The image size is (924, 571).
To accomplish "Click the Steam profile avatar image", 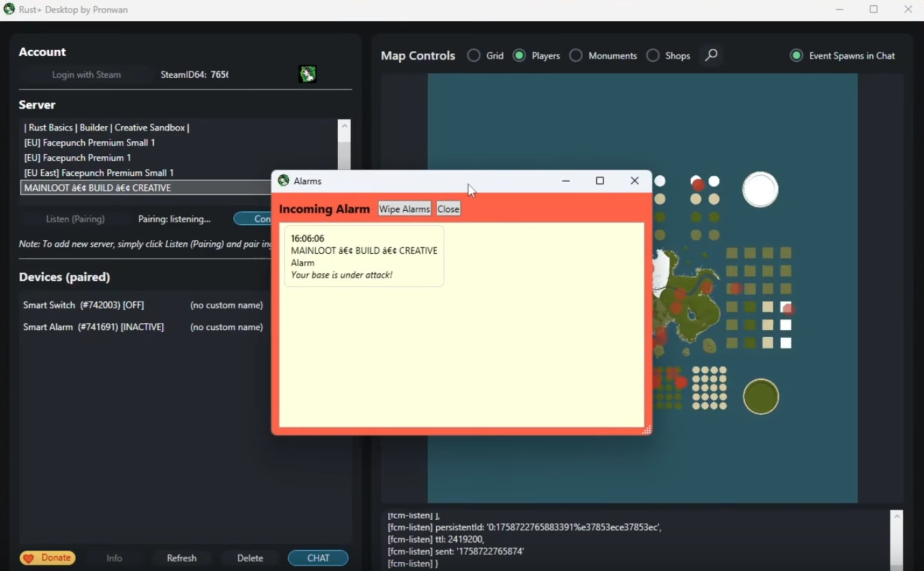I will click(308, 74).
